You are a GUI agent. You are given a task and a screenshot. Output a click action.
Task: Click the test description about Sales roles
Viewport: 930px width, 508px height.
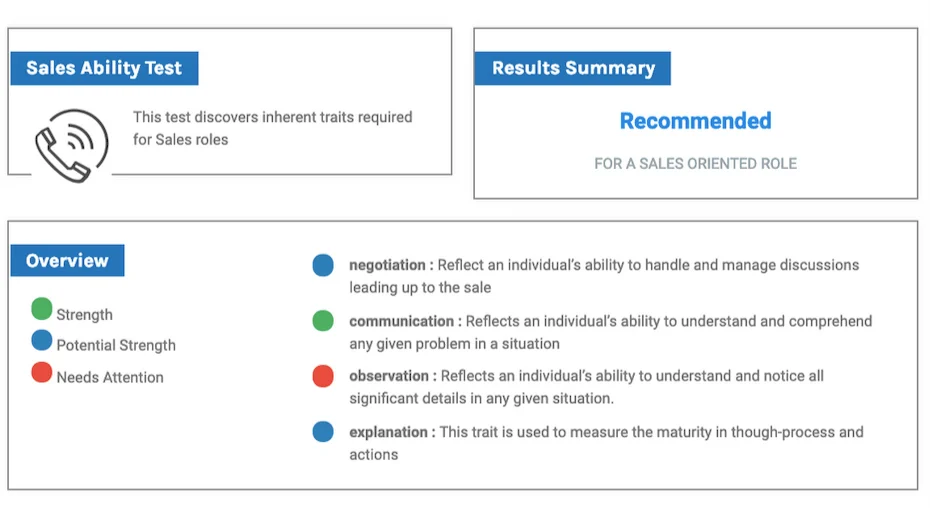pos(272,128)
